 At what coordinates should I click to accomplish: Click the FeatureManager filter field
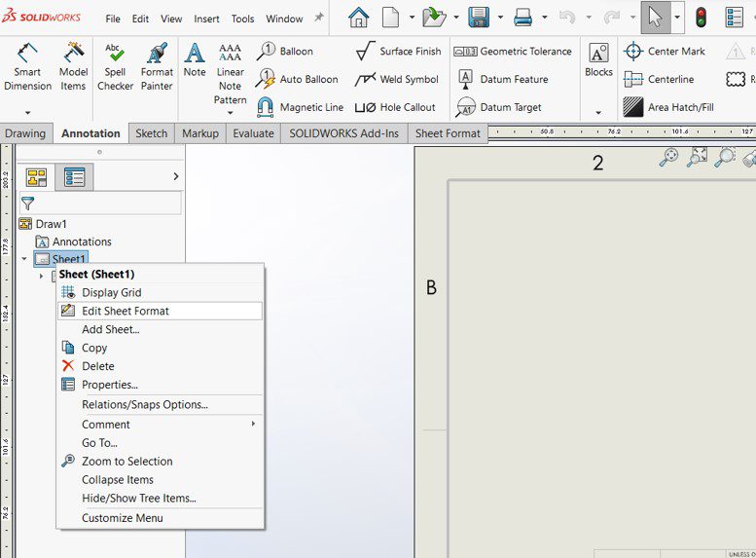(x=100, y=204)
